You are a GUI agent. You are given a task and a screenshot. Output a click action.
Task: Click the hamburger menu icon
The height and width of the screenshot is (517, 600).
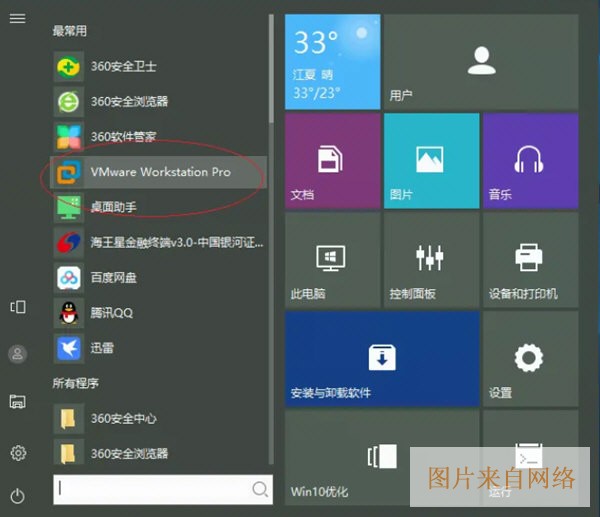(x=18, y=18)
